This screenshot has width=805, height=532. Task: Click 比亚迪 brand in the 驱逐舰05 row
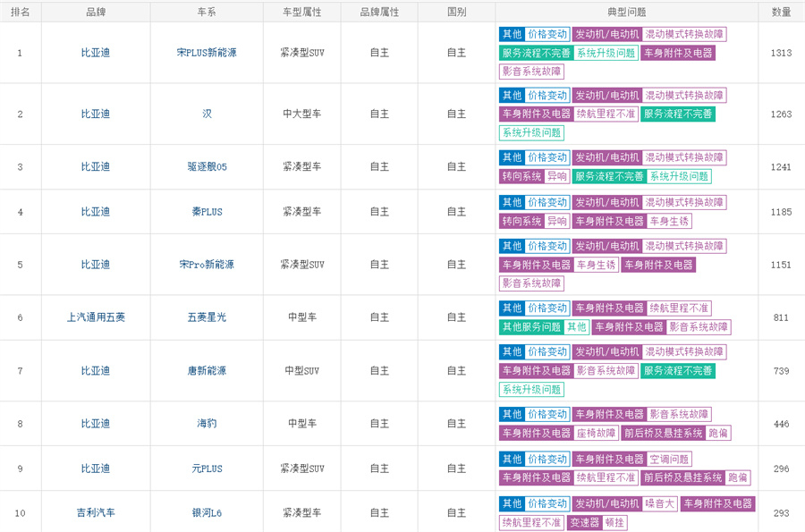[x=96, y=166]
